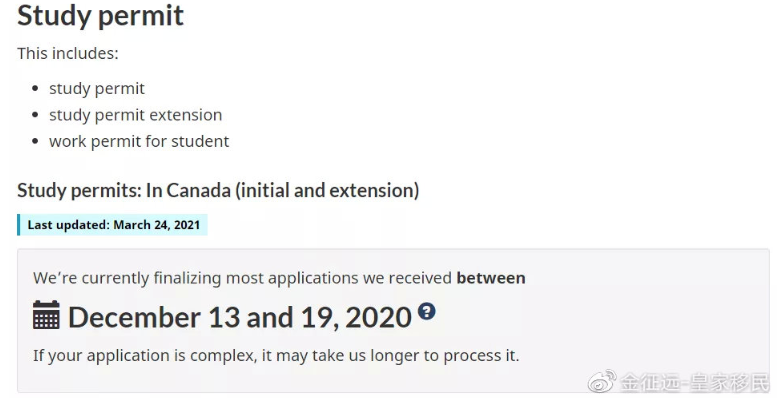Click the 'December 13 and 19, 2020' date text
780x398 pixels.
240,317
